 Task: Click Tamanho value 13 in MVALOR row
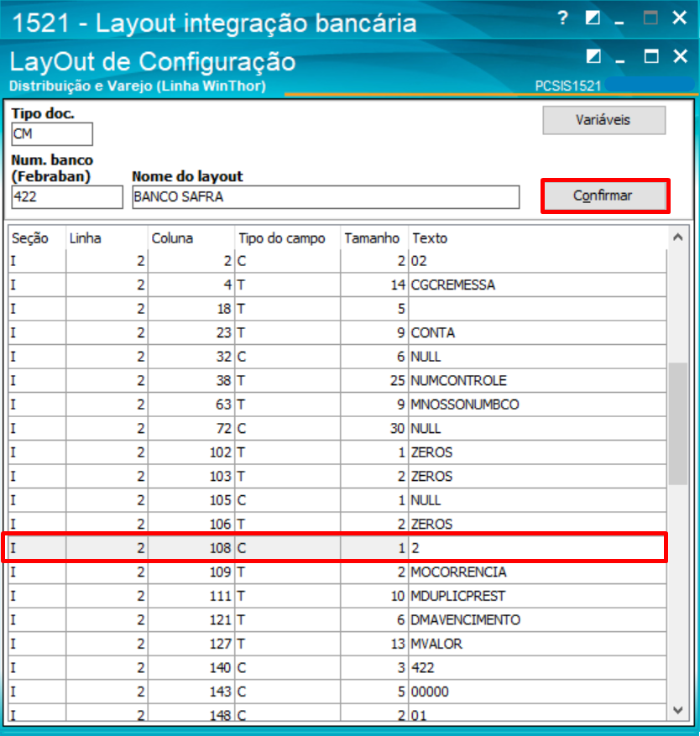pos(374,644)
